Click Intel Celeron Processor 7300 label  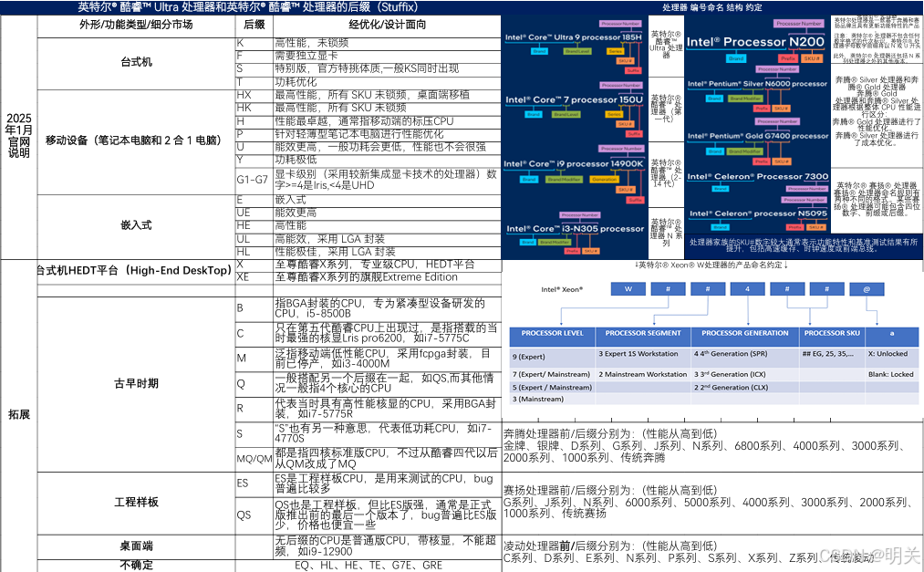click(x=758, y=177)
